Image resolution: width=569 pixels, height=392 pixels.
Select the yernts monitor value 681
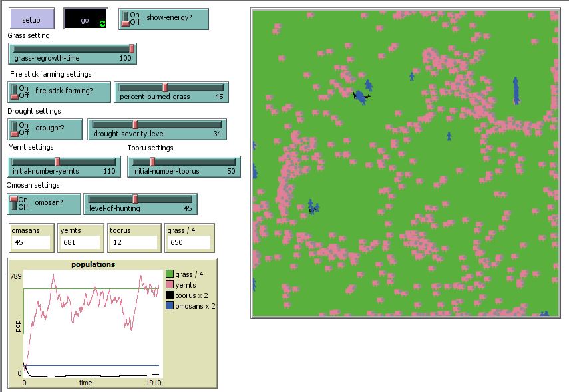point(81,242)
